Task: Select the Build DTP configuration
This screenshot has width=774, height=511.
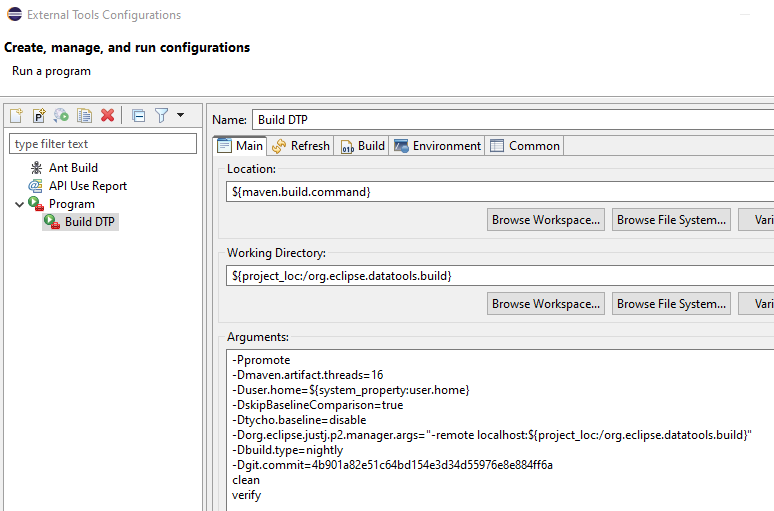Action: (89, 222)
